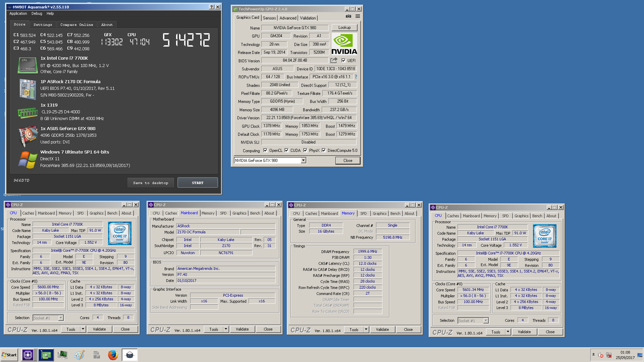Open Tools dropdown arrow in Mainboard CPU-Z
This screenshot has width=644, height=362.
click(226, 329)
